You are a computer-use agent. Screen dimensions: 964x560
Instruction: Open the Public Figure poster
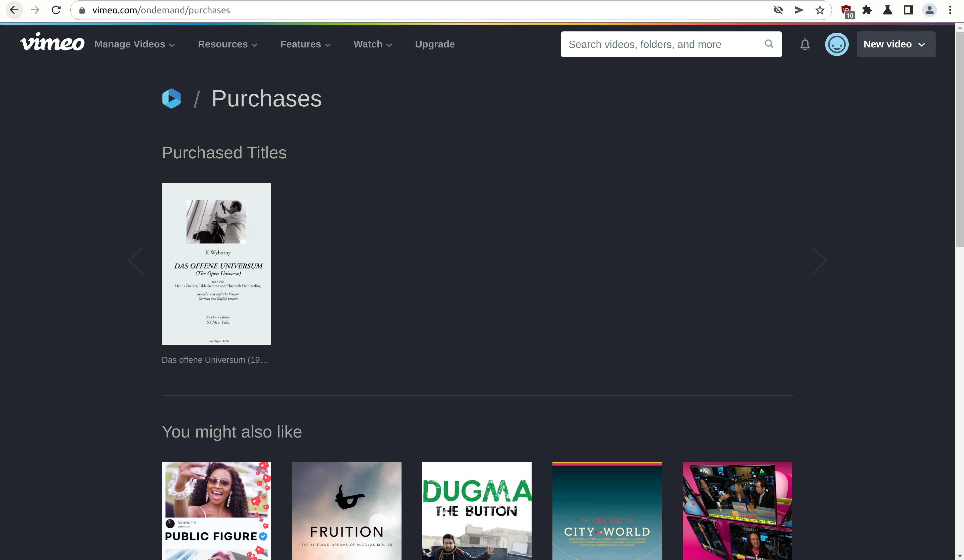click(216, 511)
